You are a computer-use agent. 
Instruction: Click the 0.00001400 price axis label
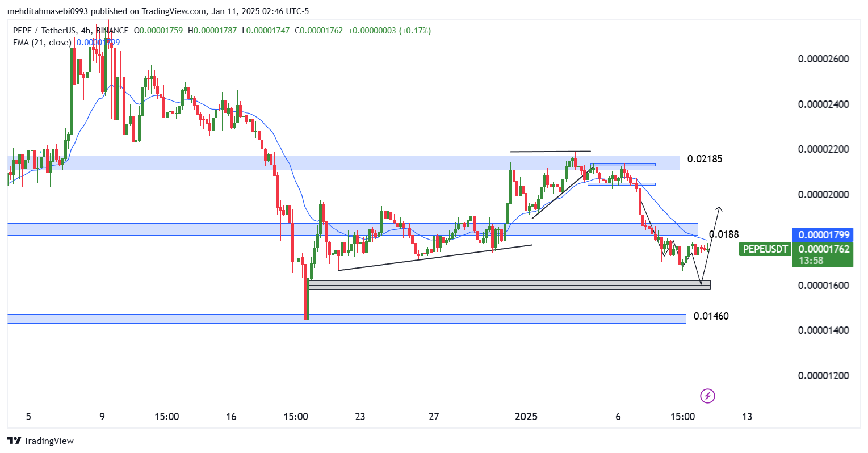[x=823, y=330]
